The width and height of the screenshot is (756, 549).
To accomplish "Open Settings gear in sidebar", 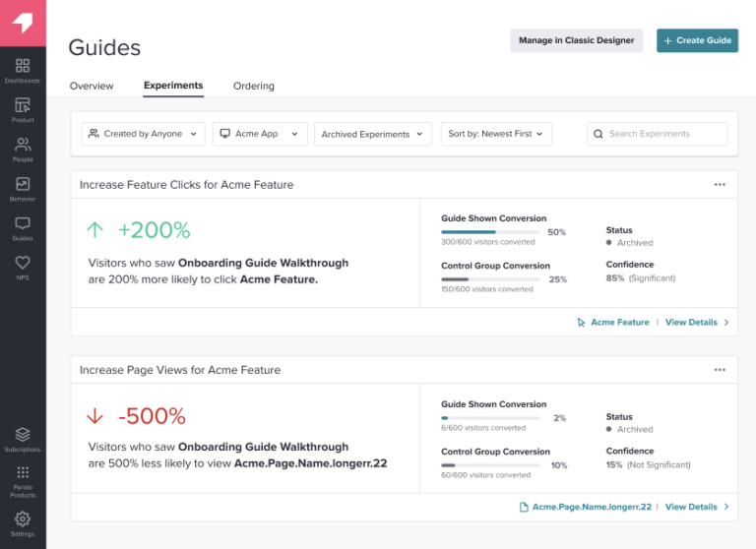I will pyautogui.click(x=23, y=521).
